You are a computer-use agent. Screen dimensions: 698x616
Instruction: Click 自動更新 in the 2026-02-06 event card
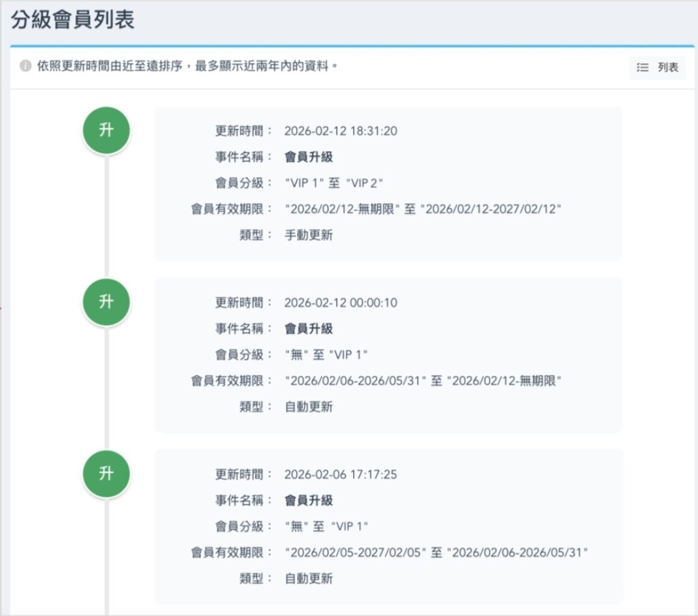309,579
